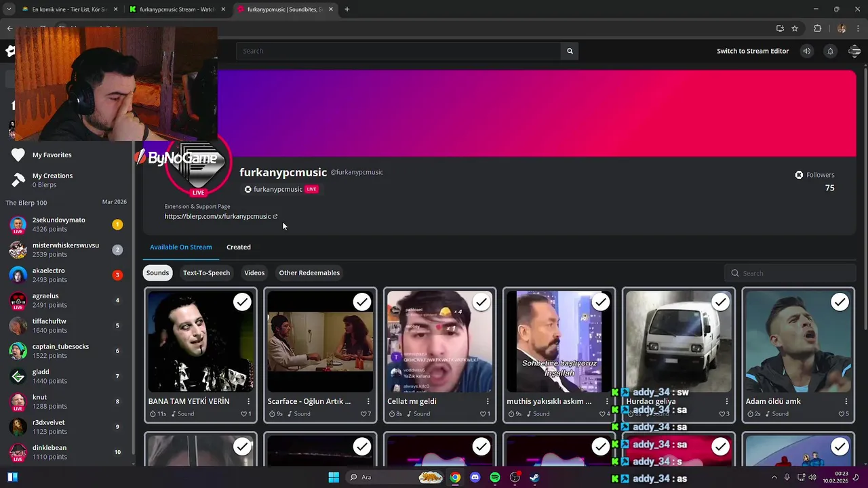
Task: Open Steam from the Windows taskbar
Action: 535,477
